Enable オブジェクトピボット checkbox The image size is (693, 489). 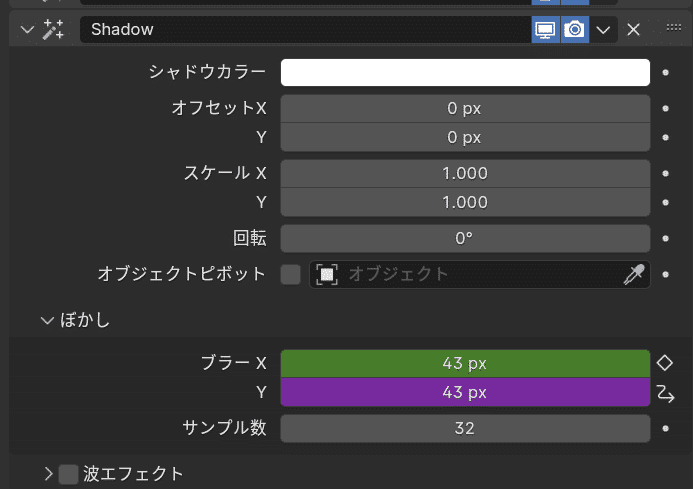tap(290, 275)
